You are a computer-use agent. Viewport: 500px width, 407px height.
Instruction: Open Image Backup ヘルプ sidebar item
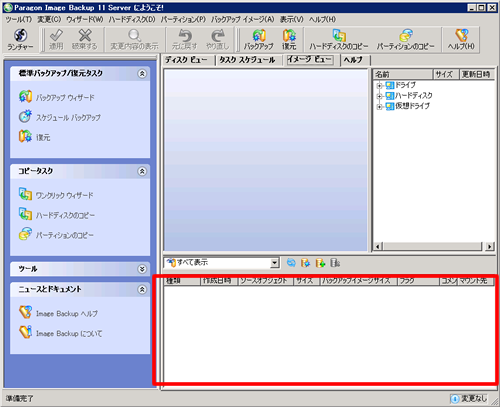[x=58, y=313]
